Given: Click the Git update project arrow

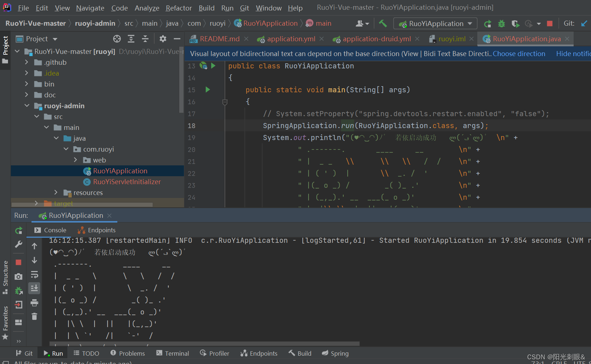Looking at the screenshot, I should coord(584,24).
